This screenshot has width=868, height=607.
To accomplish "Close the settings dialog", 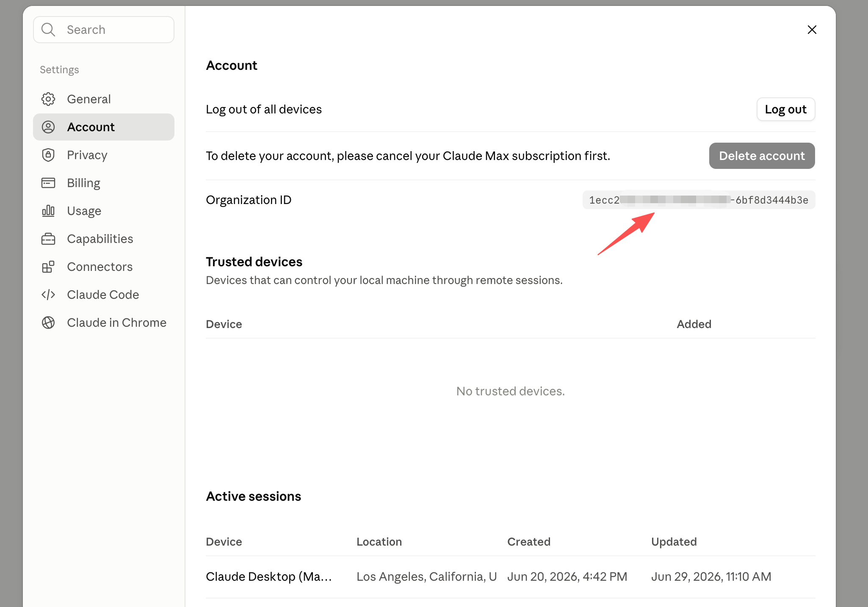I will [812, 30].
